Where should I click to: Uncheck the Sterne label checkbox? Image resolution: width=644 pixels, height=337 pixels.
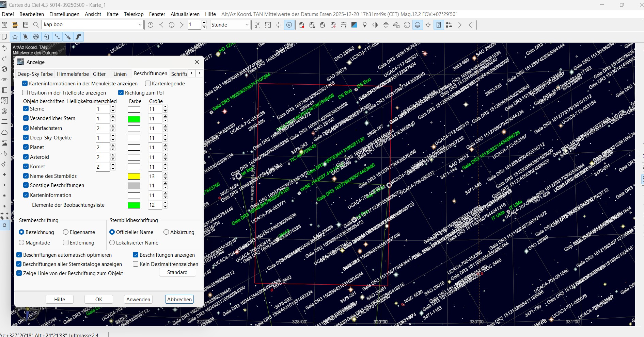pyautogui.click(x=26, y=109)
